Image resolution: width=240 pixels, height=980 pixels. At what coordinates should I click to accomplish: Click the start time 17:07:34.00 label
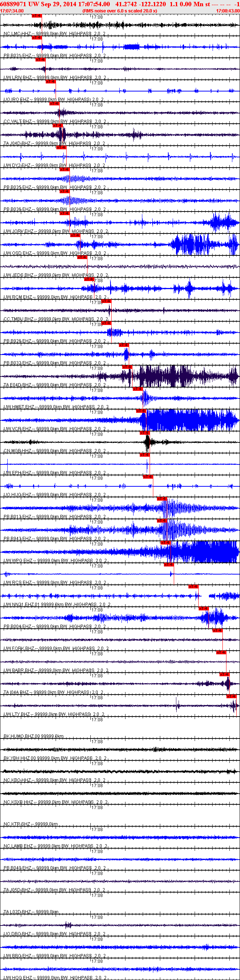pos(12,11)
